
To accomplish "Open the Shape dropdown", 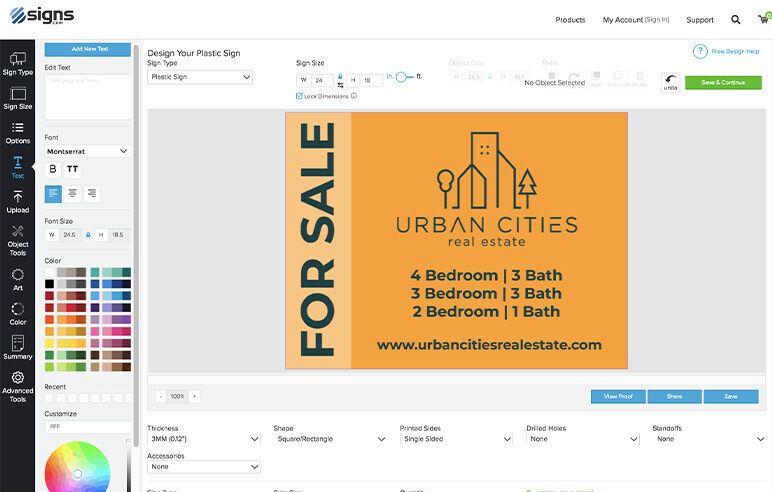I will pos(330,439).
